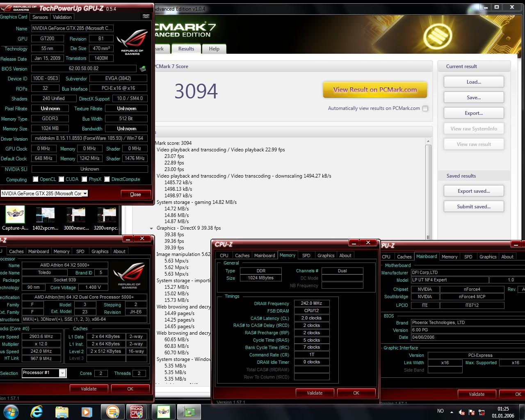This screenshot has width=525, height=420.
Task: Click View Result on PCMark.com button
Action: [375, 90]
